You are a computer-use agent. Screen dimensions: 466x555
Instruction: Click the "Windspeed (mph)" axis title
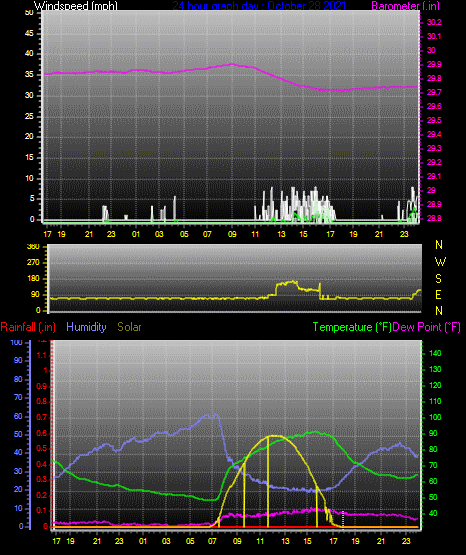75,6
